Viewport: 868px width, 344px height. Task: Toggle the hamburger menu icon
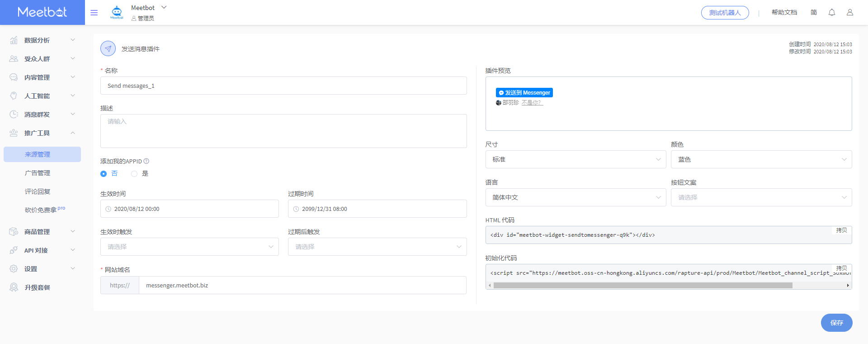[x=94, y=13]
